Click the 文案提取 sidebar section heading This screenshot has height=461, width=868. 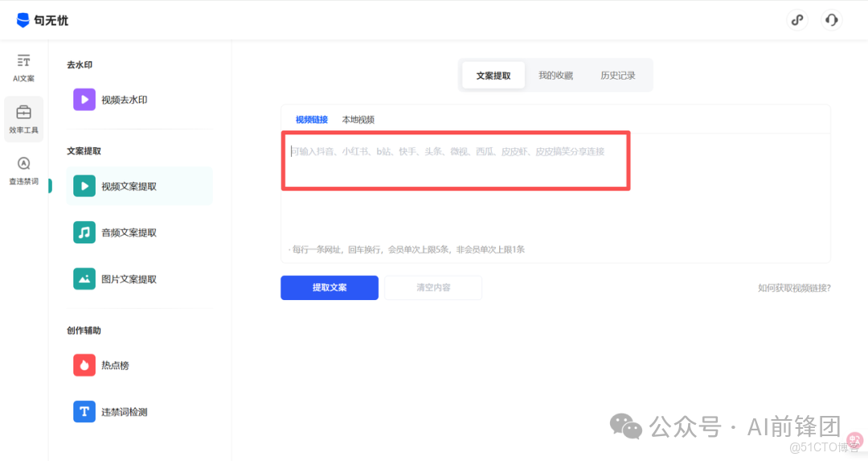pyautogui.click(x=84, y=151)
